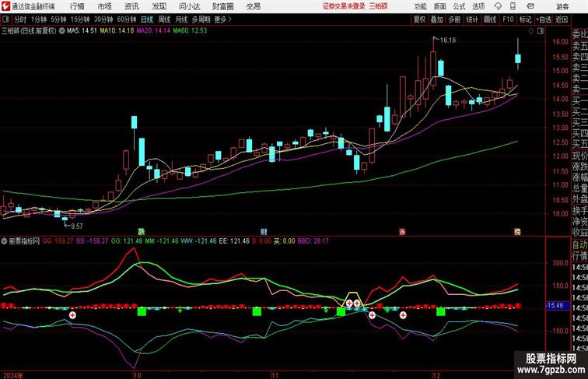Open the 问小达 menu
Screen dimensions: 588x379
click(189, 6)
